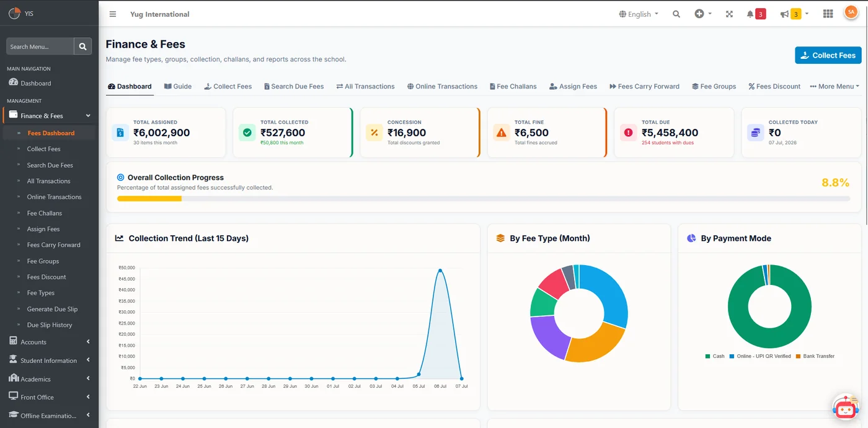Open the caret beside the megaphone badge
This screenshot has width=868, height=428.
(807, 14)
